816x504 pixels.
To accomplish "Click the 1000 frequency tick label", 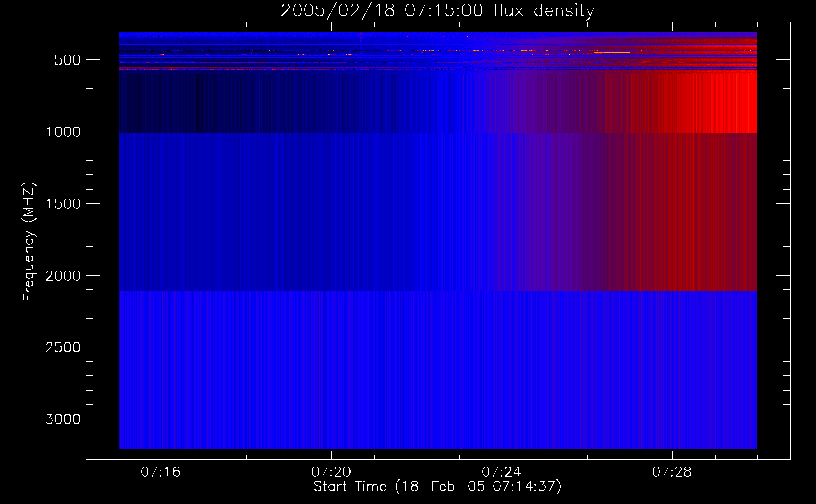I will (x=63, y=132).
